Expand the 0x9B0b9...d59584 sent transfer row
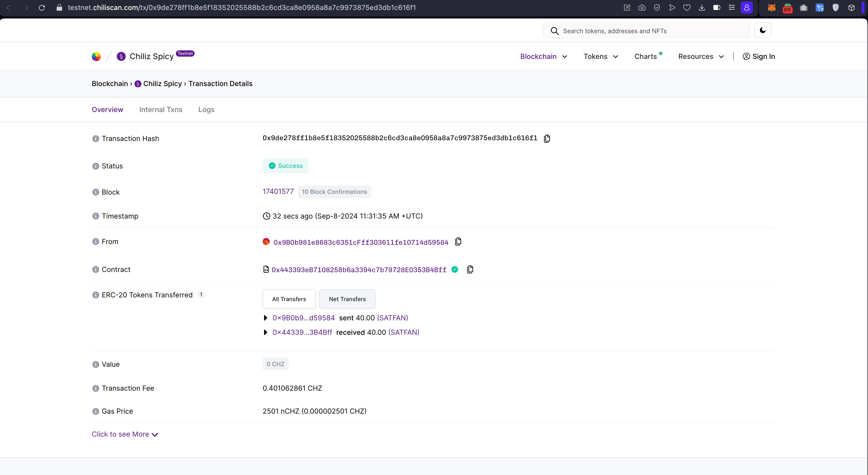This screenshot has width=868, height=475. pyautogui.click(x=266, y=318)
